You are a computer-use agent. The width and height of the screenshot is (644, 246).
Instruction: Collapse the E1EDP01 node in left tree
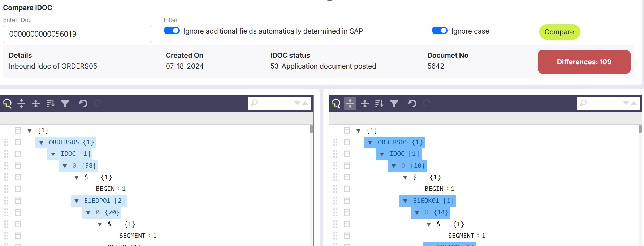[77, 201]
